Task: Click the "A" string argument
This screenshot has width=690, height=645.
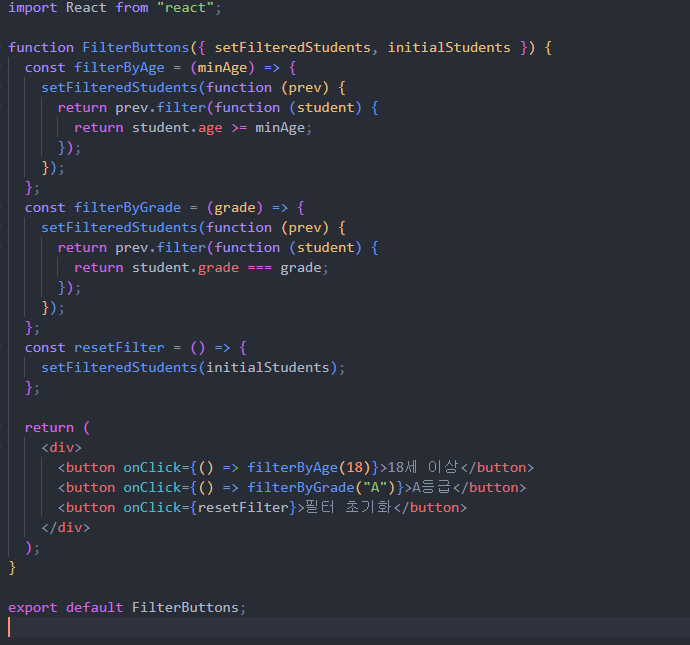Action: point(375,487)
